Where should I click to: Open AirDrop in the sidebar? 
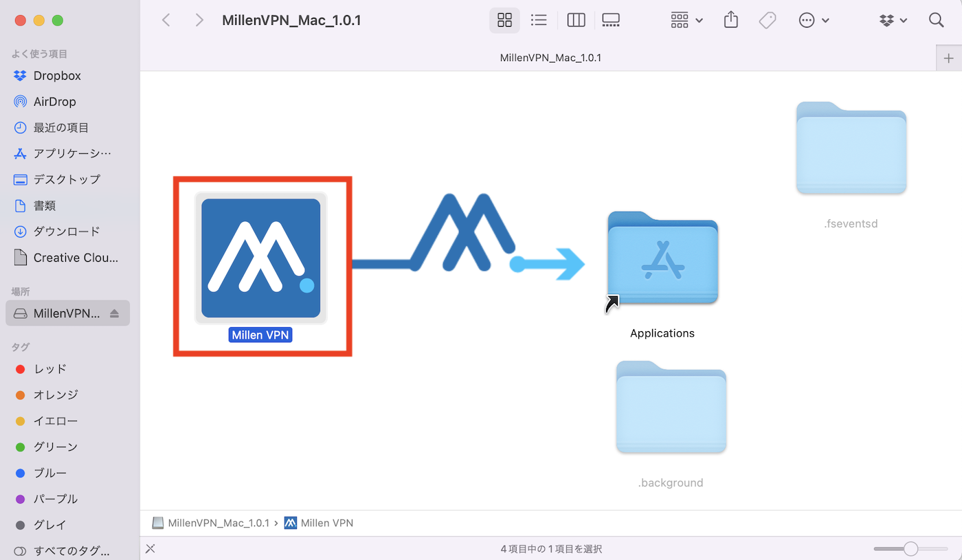[67, 102]
